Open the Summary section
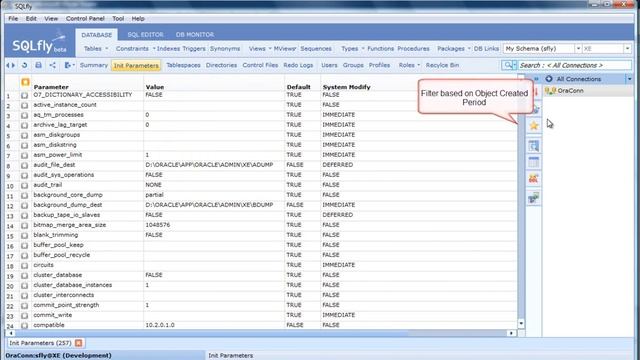The width and height of the screenshot is (640, 360). (x=93, y=65)
